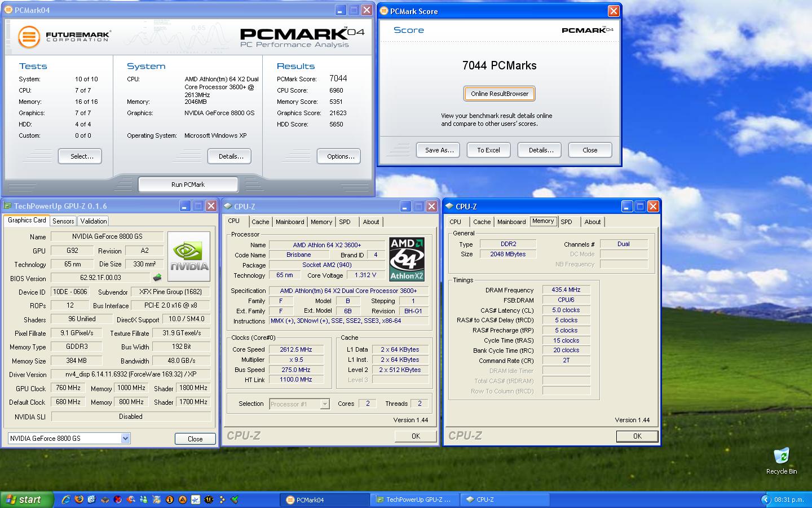Screen dimensions: 812x508
Task: Open the two-people messenger quick launch icon
Action: (144, 500)
